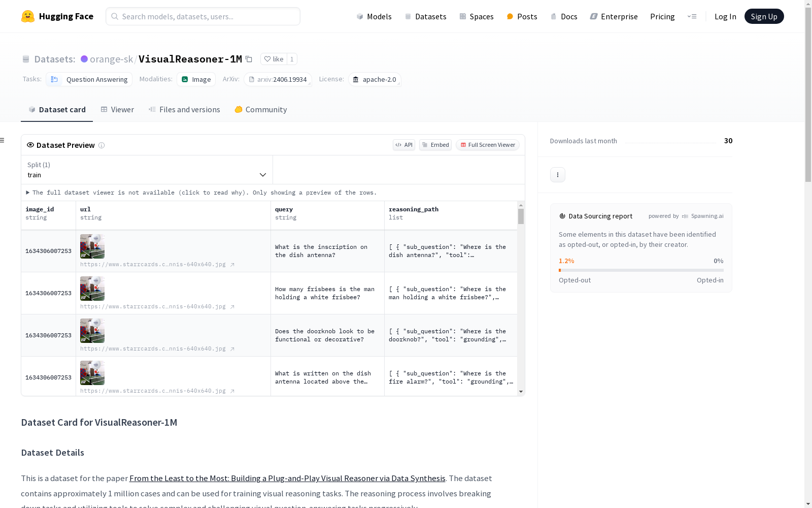This screenshot has width=812, height=508.
Task: Click the orange-sk avatar icon
Action: point(84,59)
